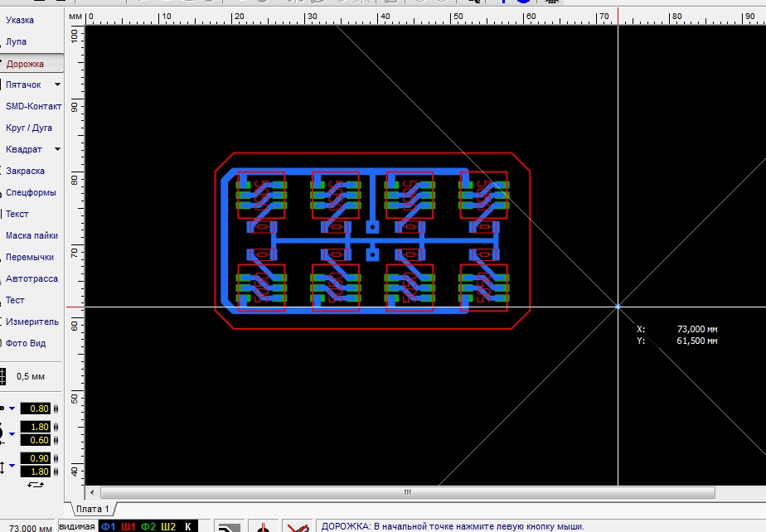
Task: Choose the SMD-Контакт pad tool
Action: click(33, 106)
